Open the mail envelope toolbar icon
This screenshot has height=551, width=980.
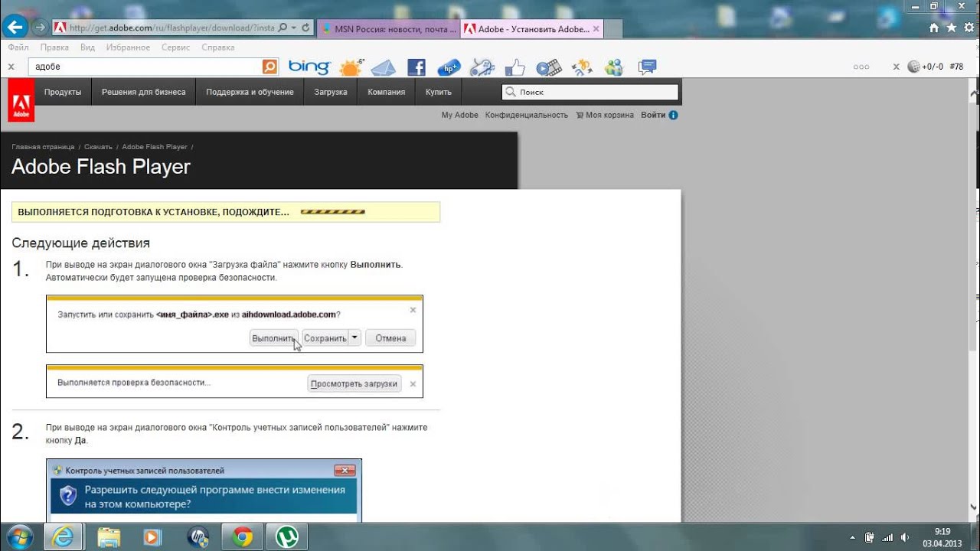pos(384,67)
